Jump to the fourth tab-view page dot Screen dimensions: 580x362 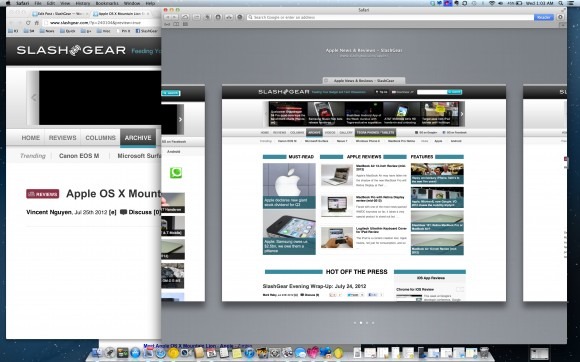[x=373, y=322]
